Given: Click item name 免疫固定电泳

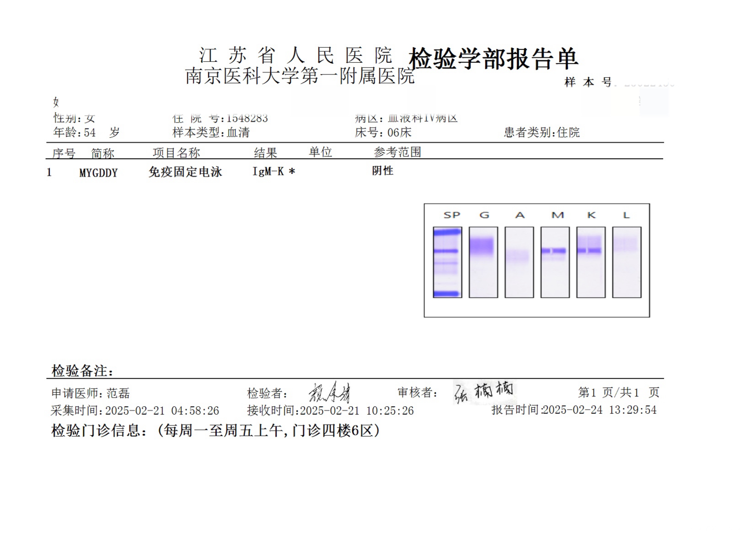Looking at the screenshot, I should (185, 172).
